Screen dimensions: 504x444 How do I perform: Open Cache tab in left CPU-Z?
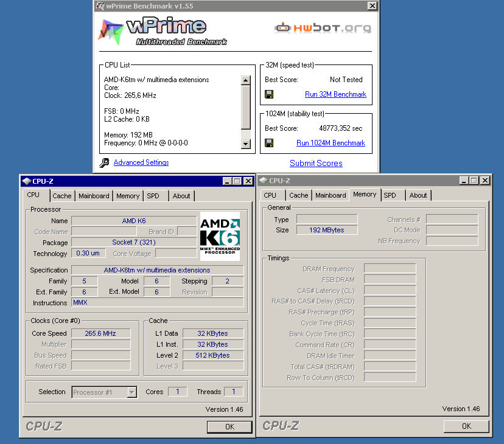62,196
